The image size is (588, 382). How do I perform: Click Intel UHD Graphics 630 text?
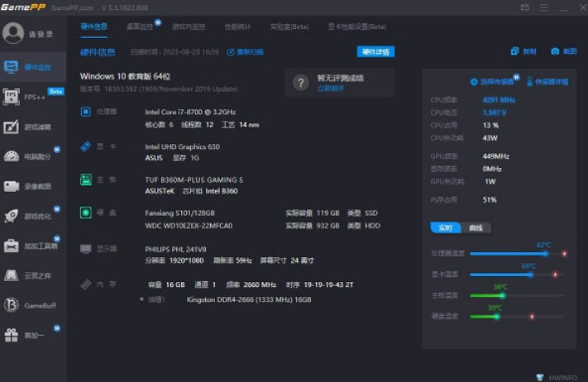(x=182, y=146)
